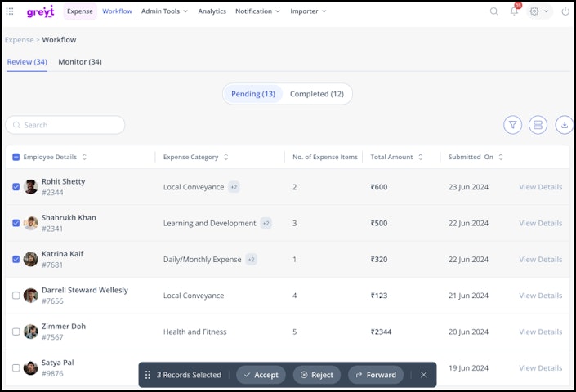This screenshot has width=576, height=392.
Task: Click the power logout icon
Action: click(565, 11)
